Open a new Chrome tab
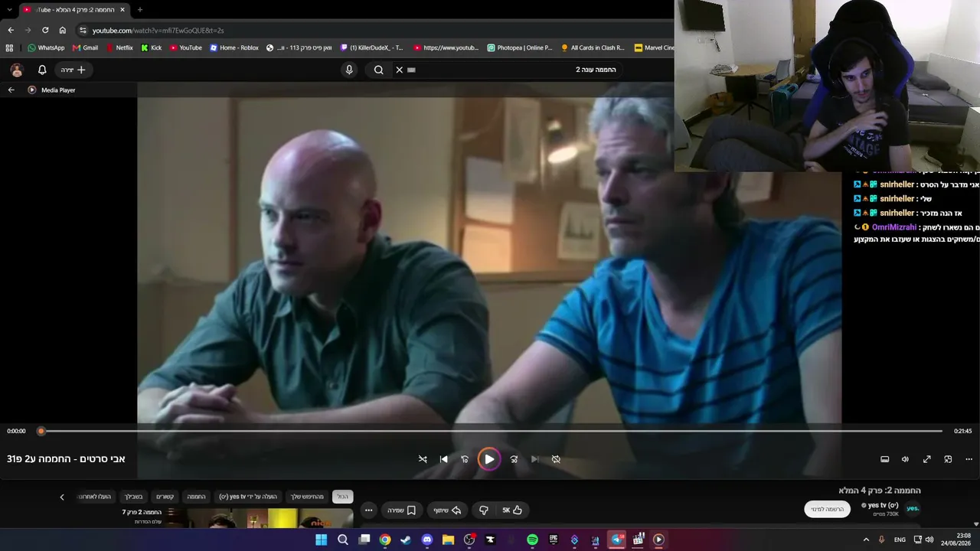Screen dimensions: 980x551 tap(140, 10)
